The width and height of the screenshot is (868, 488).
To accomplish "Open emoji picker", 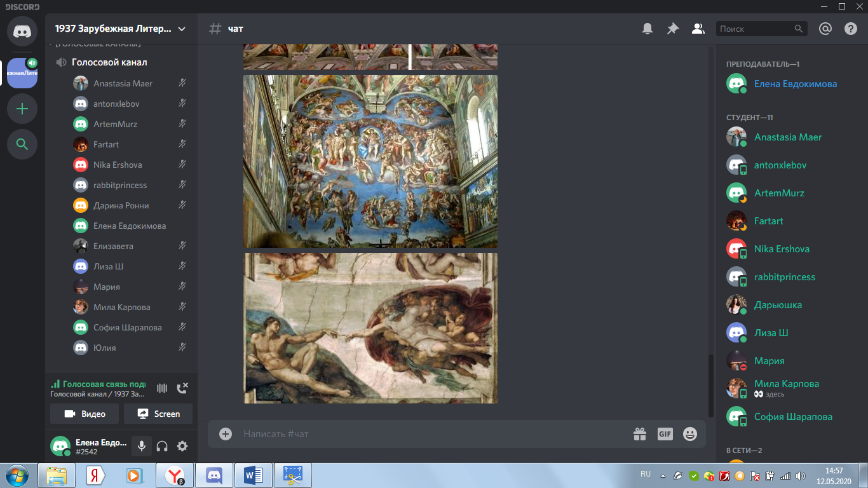I will [x=689, y=433].
